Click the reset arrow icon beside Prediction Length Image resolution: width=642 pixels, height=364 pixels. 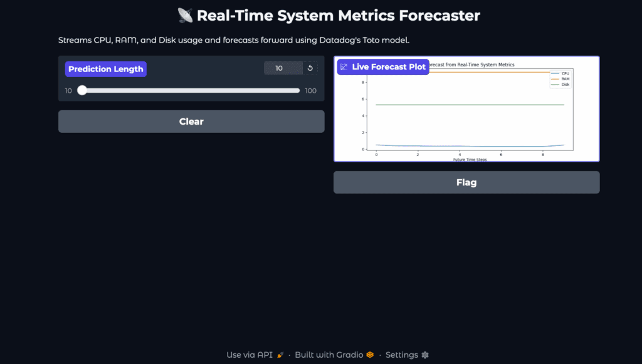click(x=310, y=68)
